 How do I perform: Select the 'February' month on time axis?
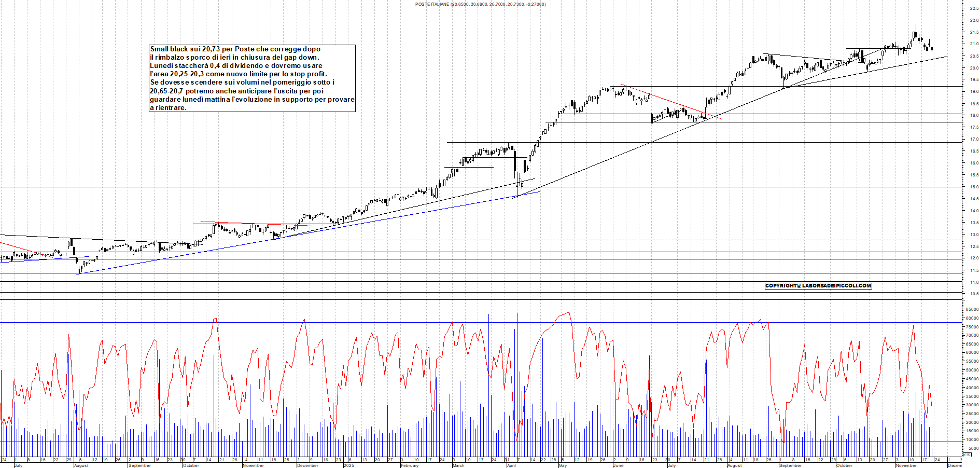(410, 465)
